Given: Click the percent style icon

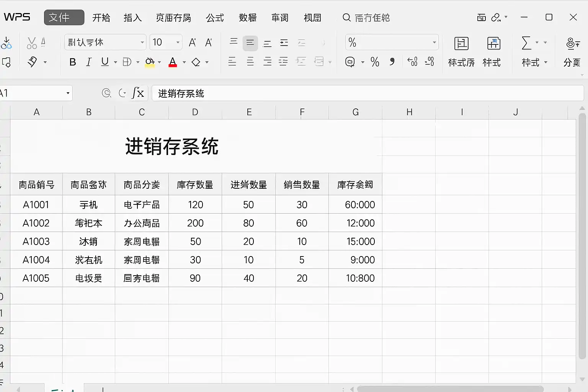Looking at the screenshot, I should [375, 62].
